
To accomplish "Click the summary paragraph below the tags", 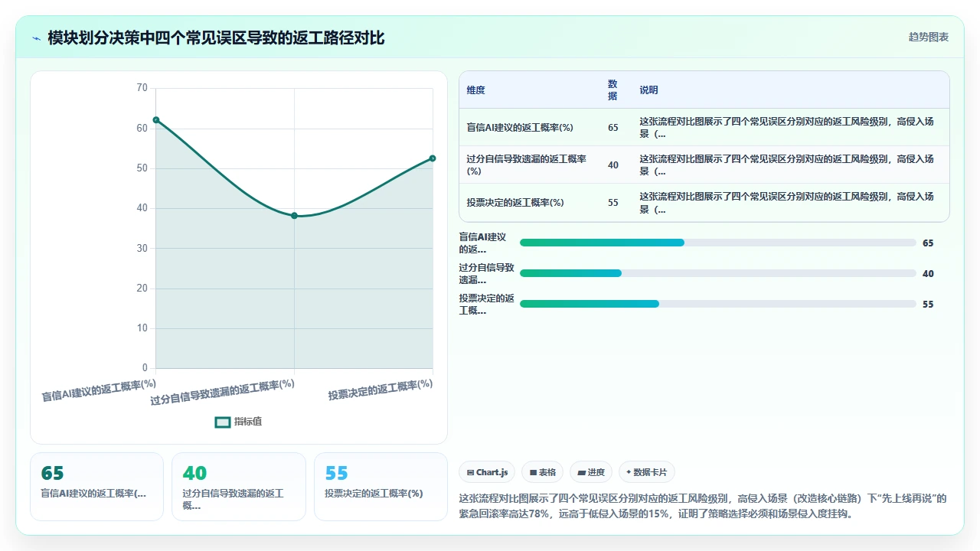I will click(703, 506).
